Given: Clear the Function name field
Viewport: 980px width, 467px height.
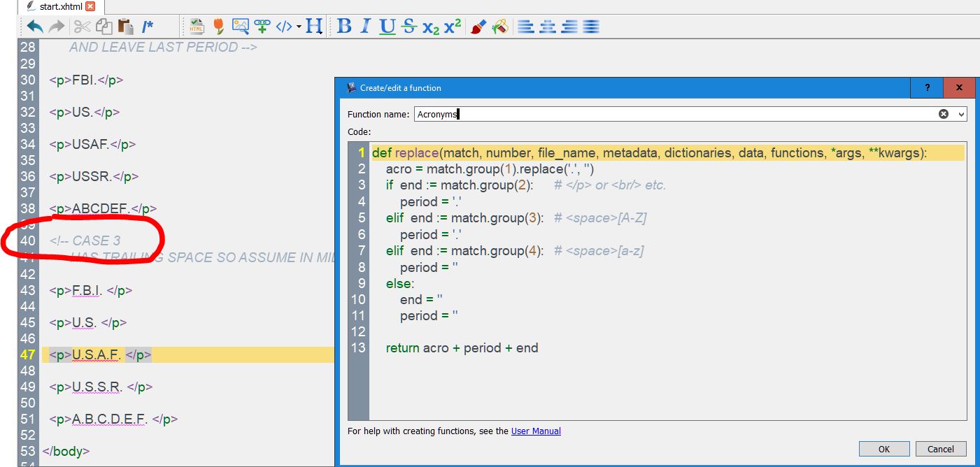Looking at the screenshot, I should (x=944, y=114).
